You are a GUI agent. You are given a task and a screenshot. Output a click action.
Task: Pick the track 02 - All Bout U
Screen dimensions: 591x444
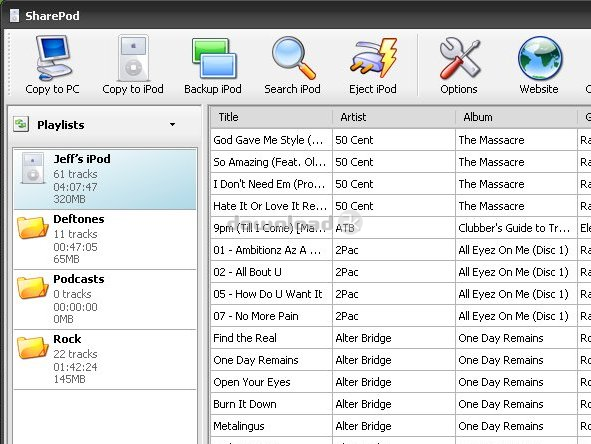401,272
